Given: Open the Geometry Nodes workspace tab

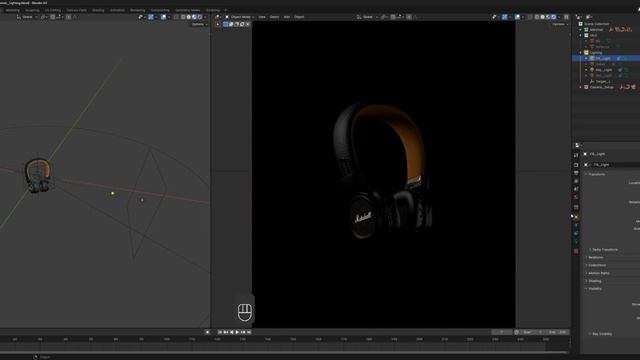Looking at the screenshot, I should pyautogui.click(x=188, y=10).
